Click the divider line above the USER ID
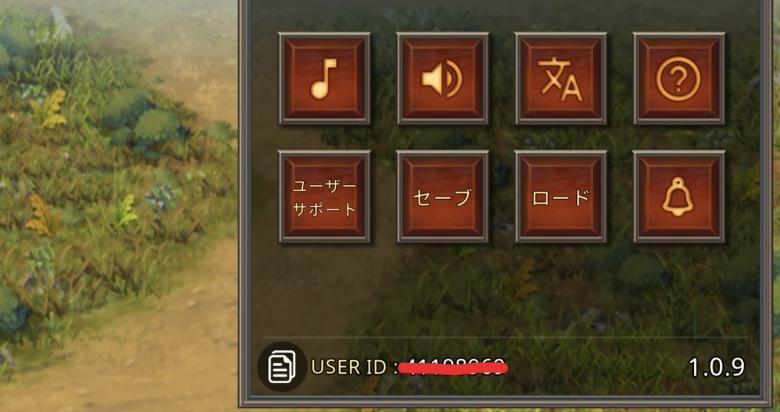This screenshot has height=412, width=780. point(505,337)
